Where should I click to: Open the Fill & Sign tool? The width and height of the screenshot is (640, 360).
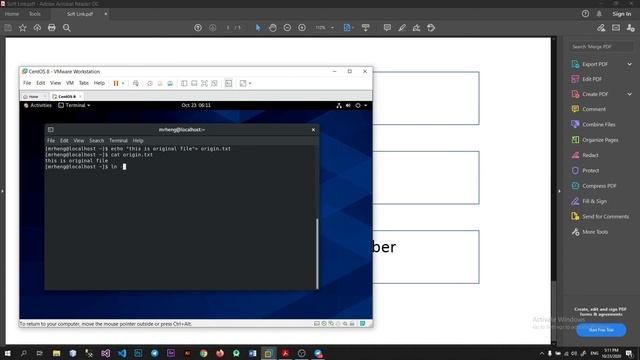point(594,201)
